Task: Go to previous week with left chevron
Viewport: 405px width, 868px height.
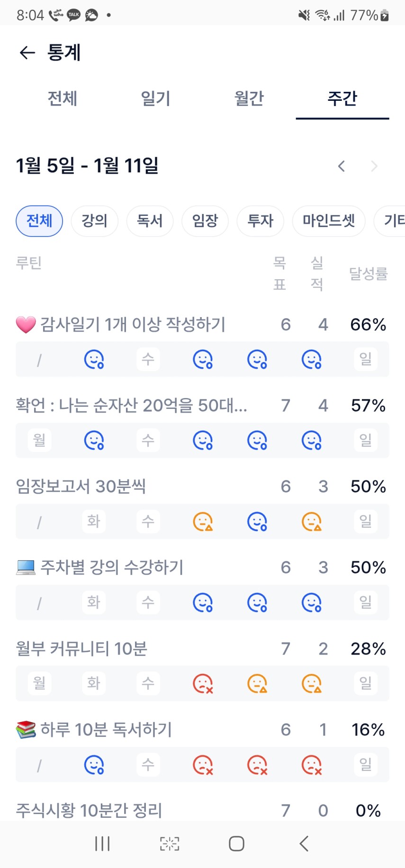Action: pyautogui.click(x=342, y=166)
